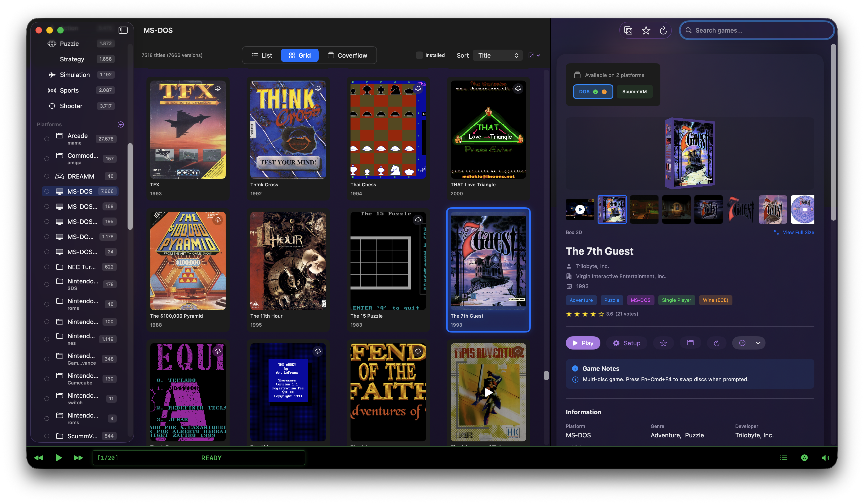Enable the Installed filter toggle
Viewport: 864px width, 504px height.
tap(419, 55)
